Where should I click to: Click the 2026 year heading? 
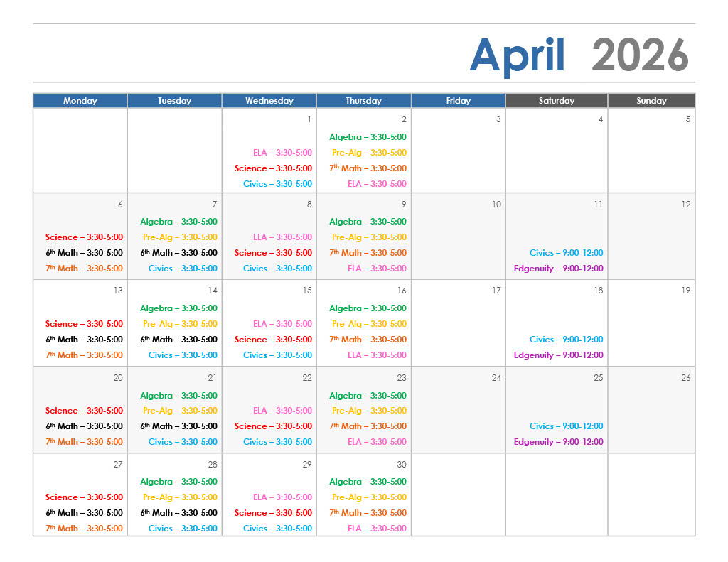(640, 55)
